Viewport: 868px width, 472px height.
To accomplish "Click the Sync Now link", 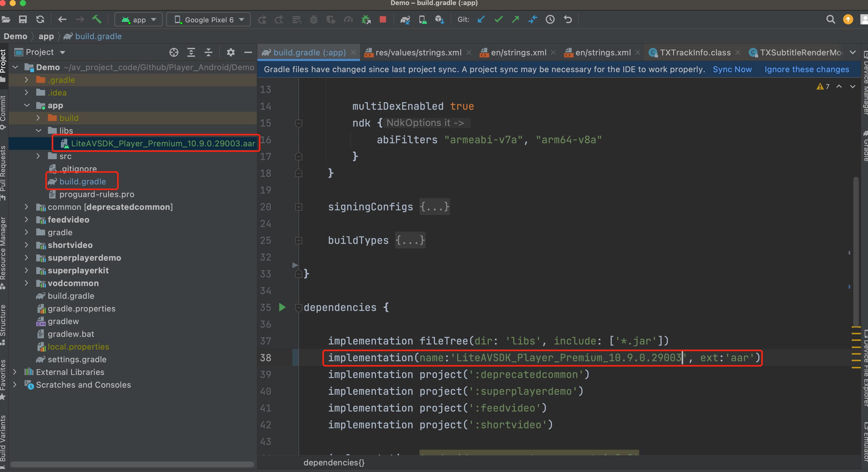I will pyautogui.click(x=732, y=69).
